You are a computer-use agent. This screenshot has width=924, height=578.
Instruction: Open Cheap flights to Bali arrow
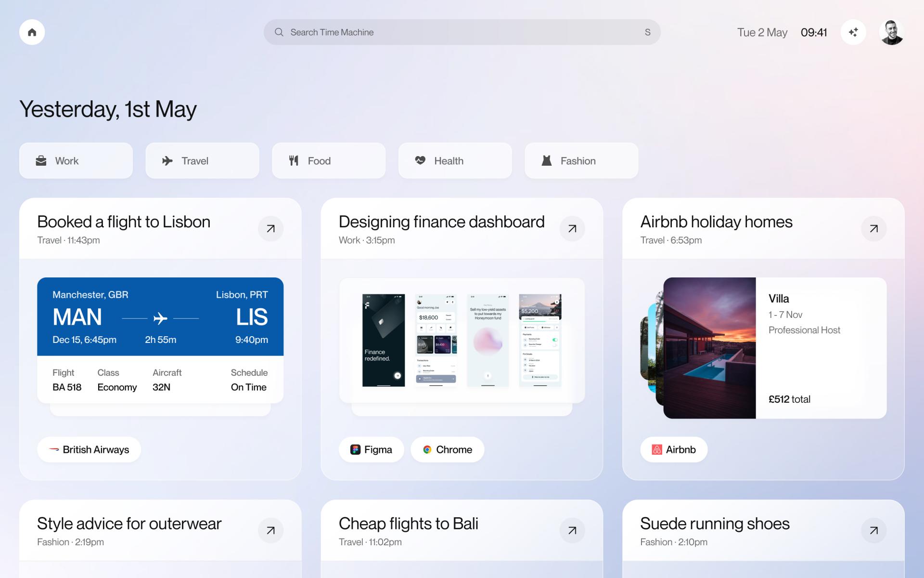click(572, 530)
